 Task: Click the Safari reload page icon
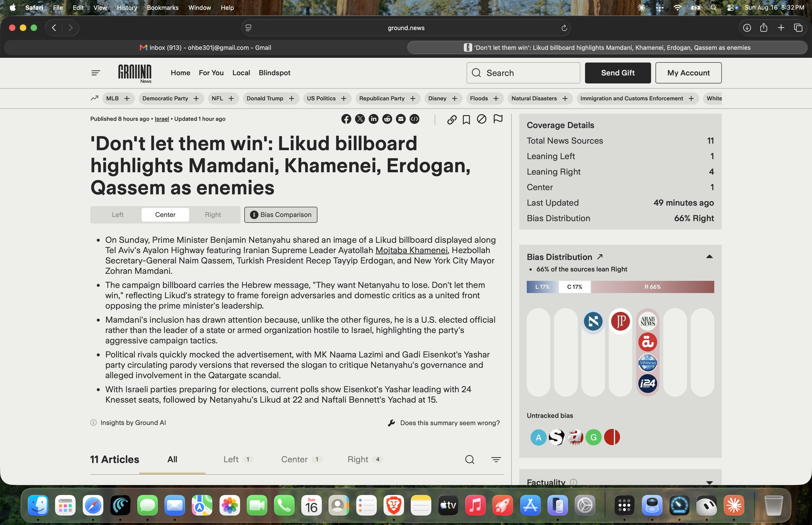(564, 28)
